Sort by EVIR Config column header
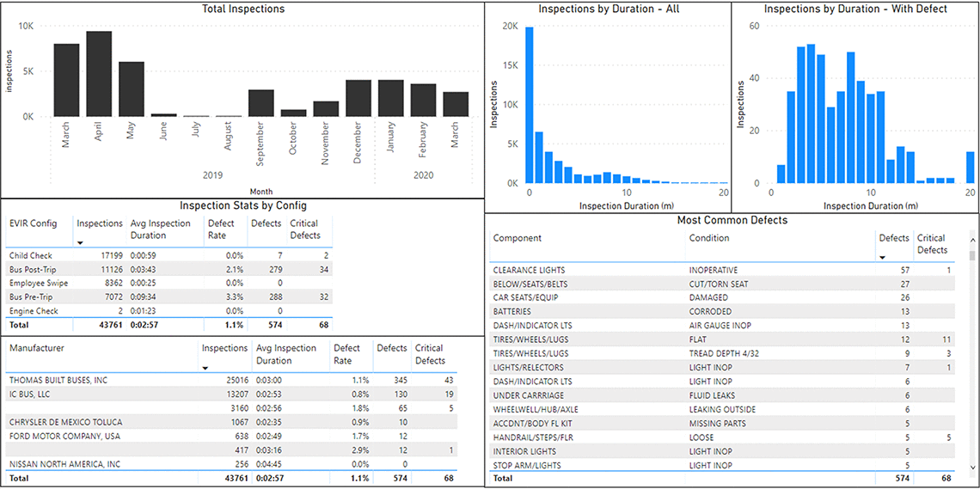This screenshot has height=489, width=980. (x=33, y=223)
